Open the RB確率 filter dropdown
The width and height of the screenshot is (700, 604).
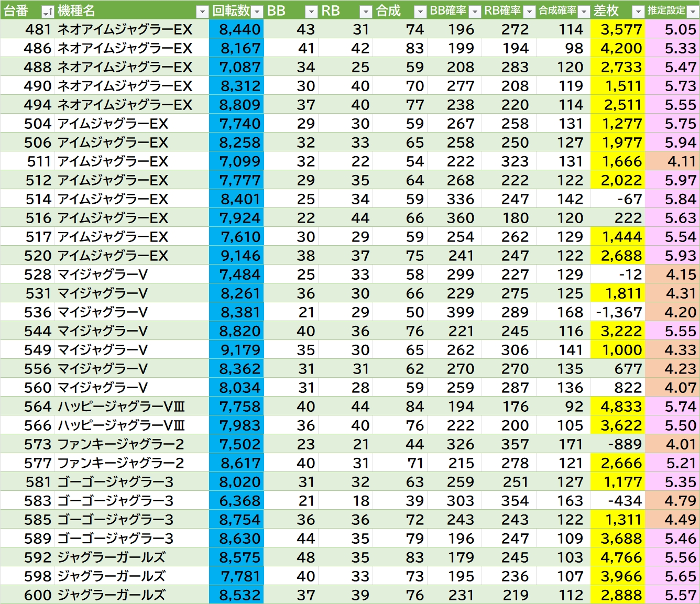tap(529, 12)
